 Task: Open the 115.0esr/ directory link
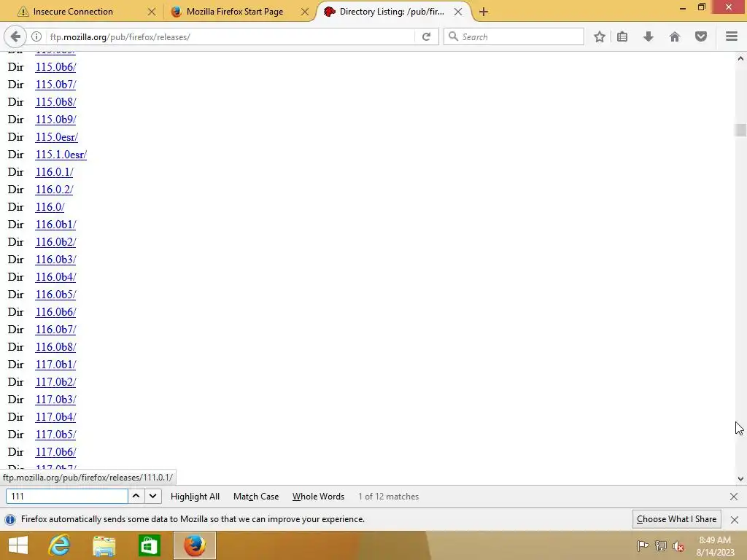[57, 137]
